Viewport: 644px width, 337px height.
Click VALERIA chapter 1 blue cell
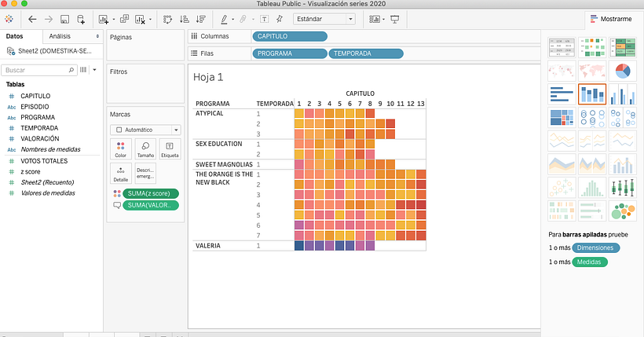[x=299, y=246]
